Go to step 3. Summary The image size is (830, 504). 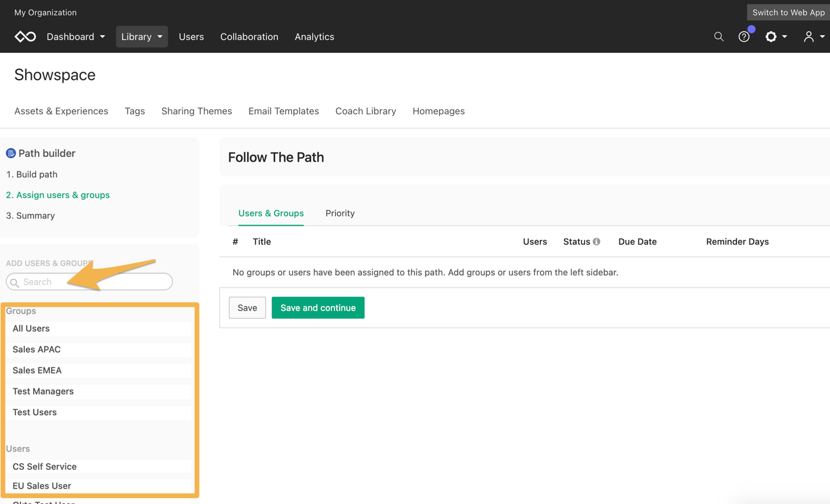point(30,216)
